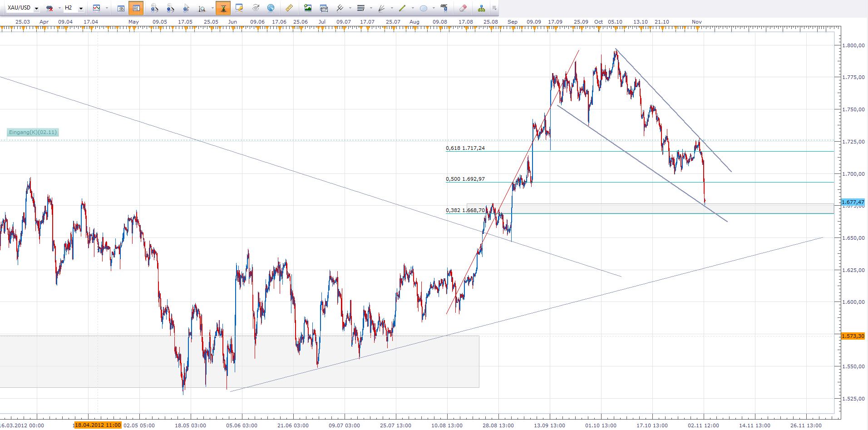Click the radar globe icon
The height and width of the screenshot is (430, 868).
[x=271, y=8]
